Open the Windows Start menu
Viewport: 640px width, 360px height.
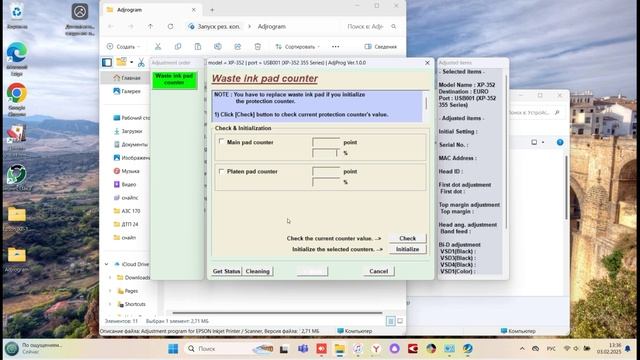173,349
